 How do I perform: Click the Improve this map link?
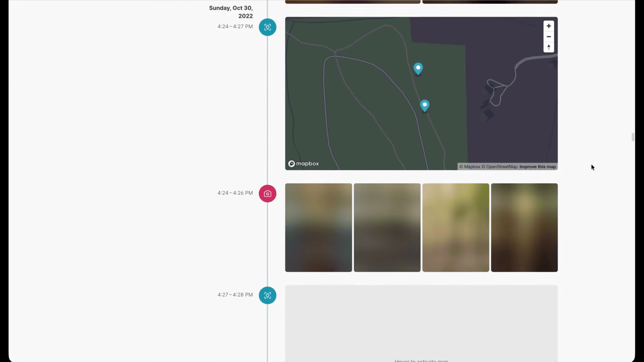[x=537, y=167]
